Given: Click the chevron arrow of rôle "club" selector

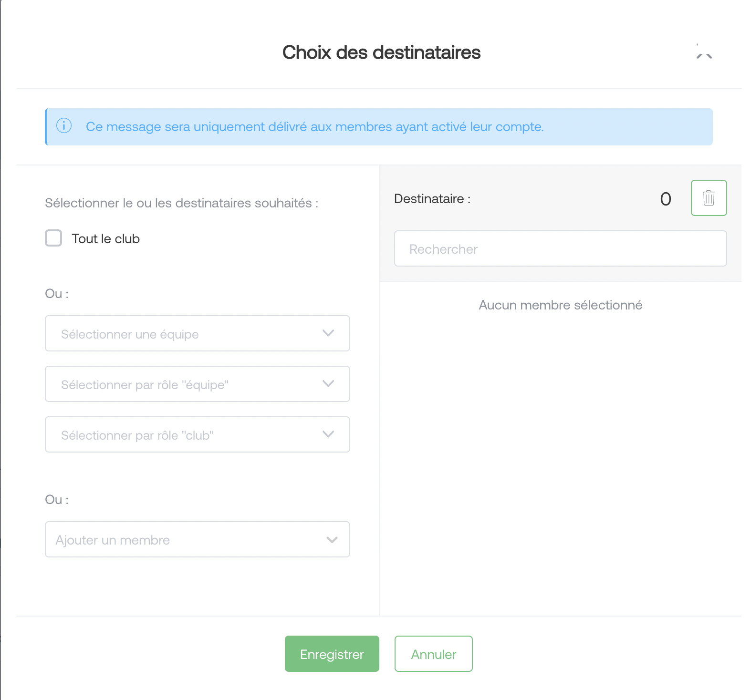Looking at the screenshot, I should 328,434.
